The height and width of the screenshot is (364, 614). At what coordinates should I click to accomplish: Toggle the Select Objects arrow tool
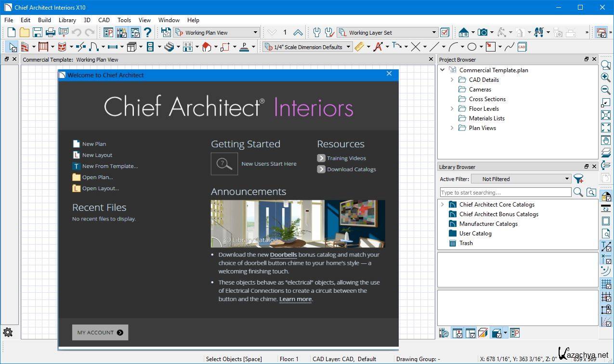click(x=12, y=47)
